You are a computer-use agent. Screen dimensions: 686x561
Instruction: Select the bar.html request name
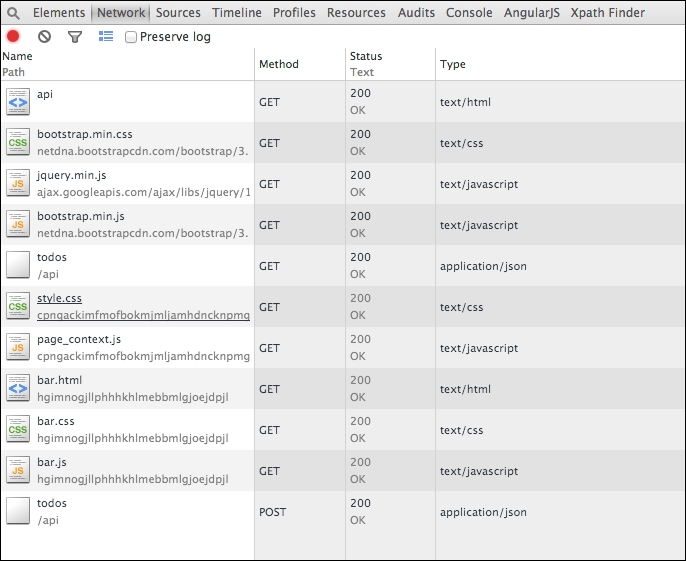[59, 380]
